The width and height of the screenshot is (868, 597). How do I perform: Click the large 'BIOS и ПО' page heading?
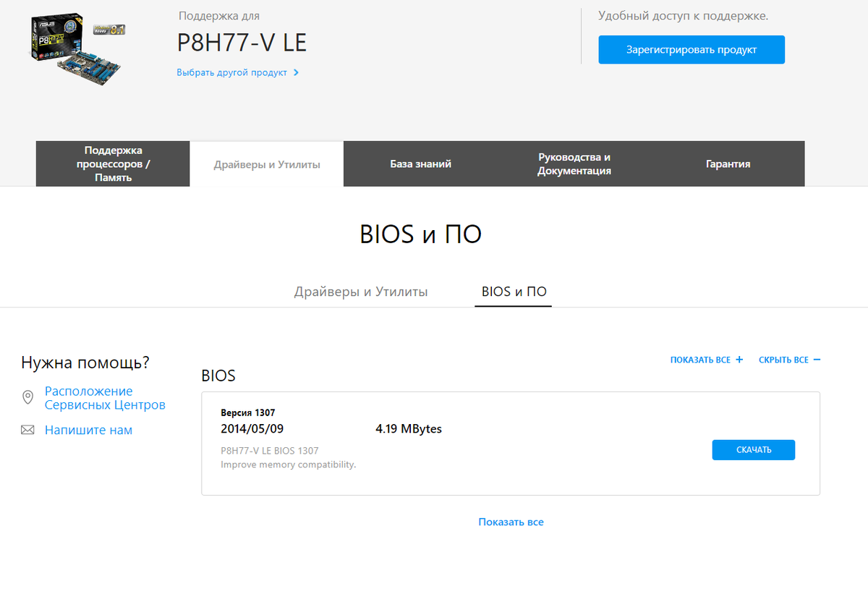click(x=421, y=234)
